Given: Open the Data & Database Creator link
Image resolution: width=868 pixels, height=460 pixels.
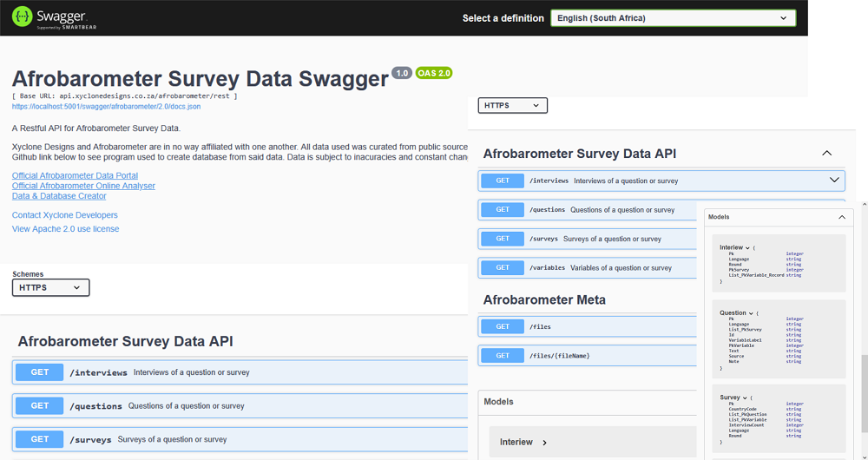Looking at the screenshot, I should tap(59, 196).
